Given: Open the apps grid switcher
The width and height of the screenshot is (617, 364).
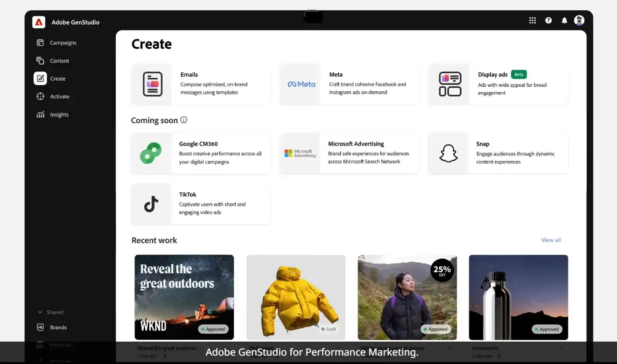Looking at the screenshot, I should click(x=533, y=21).
